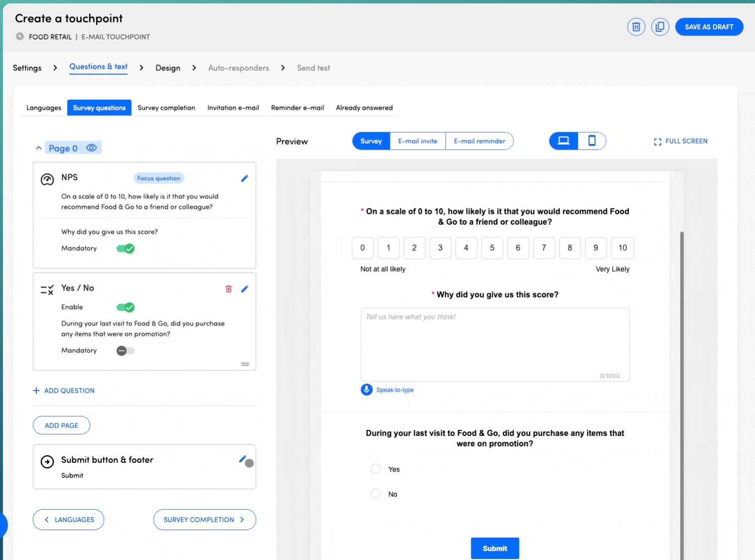Screen dimensions: 755x560
Task: Edit the Yes / No question
Action: tap(244, 289)
